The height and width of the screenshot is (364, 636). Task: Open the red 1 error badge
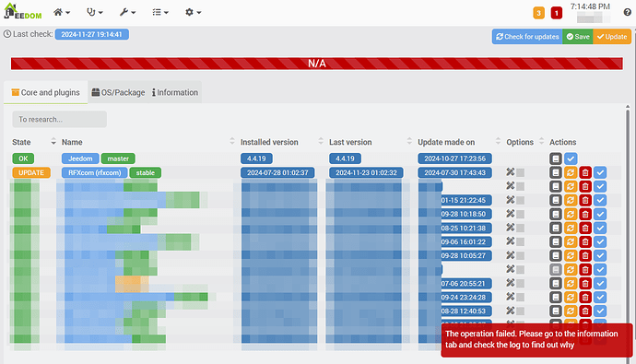[x=557, y=13]
